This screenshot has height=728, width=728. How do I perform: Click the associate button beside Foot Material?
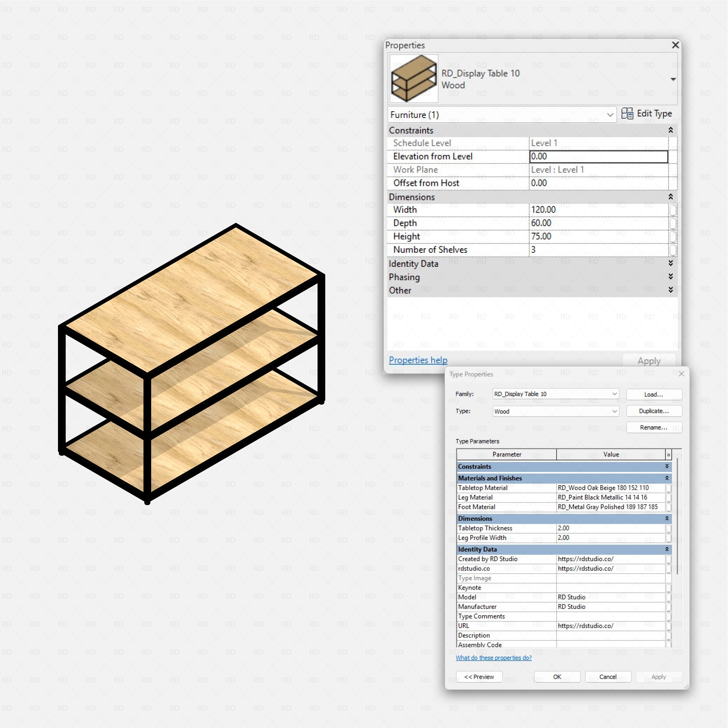[668, 507]
